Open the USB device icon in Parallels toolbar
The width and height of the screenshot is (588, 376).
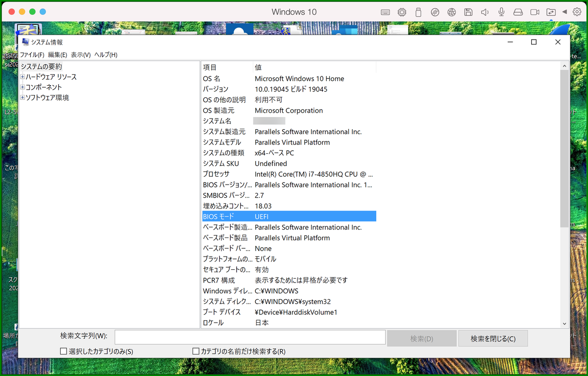[x=418, y=12]
